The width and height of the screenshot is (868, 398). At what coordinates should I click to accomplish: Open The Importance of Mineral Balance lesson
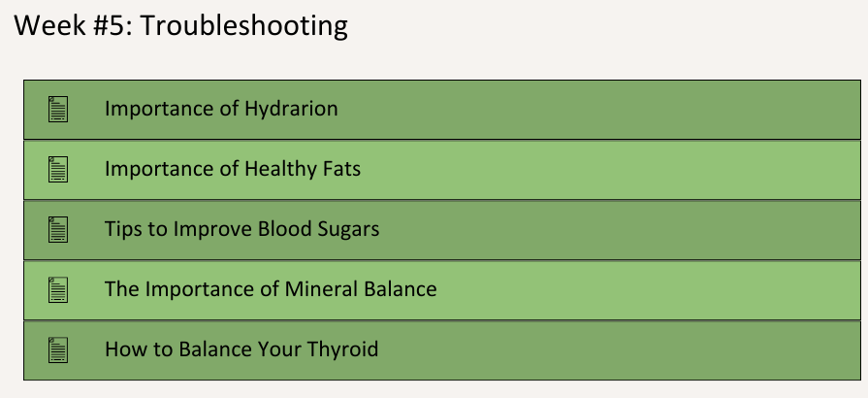(x=271, y=289)
